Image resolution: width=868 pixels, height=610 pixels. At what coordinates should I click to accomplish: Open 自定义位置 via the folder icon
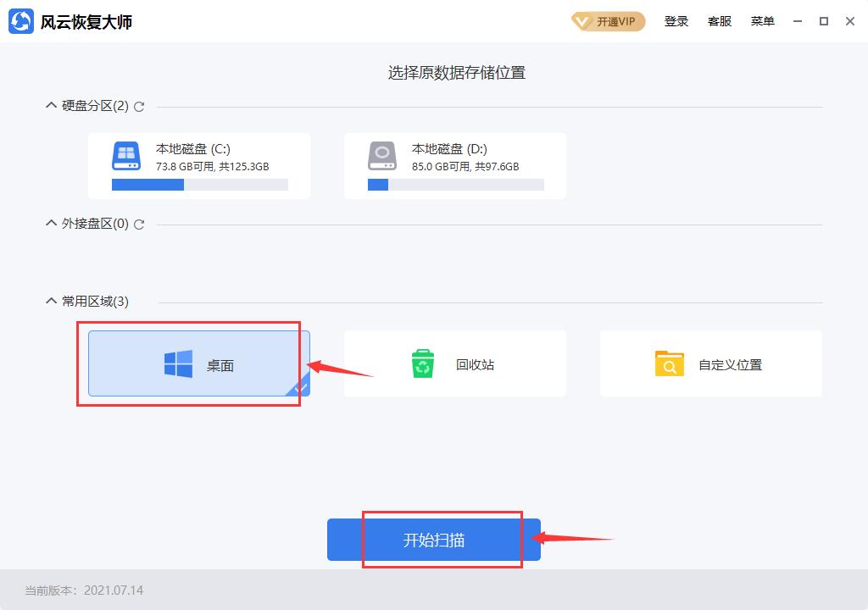(669, 362)
